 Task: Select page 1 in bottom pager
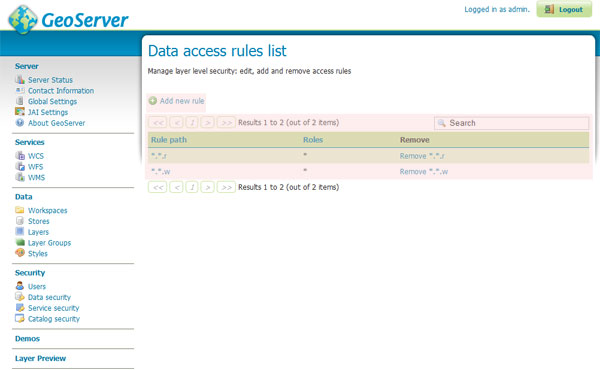tap(192, 187)
